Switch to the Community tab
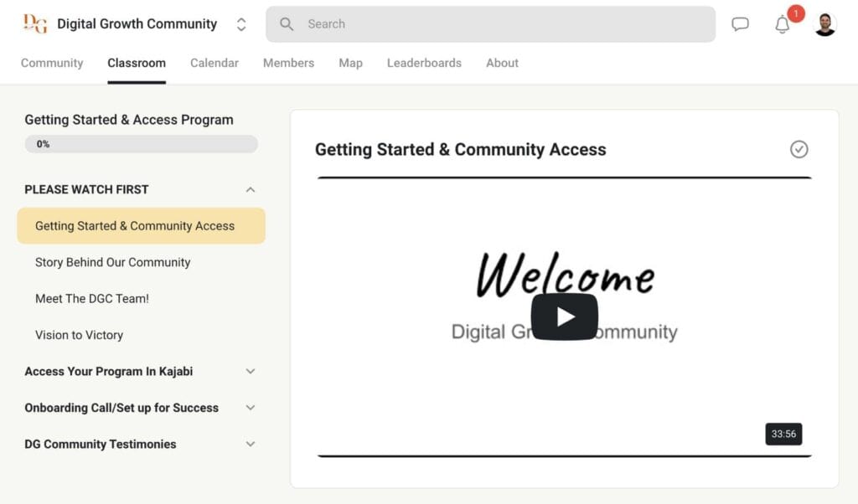 click(52, 63)
